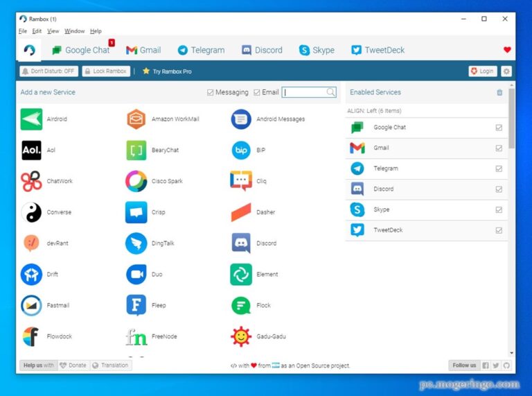Open the GitHub follow icon

point(506,365)
